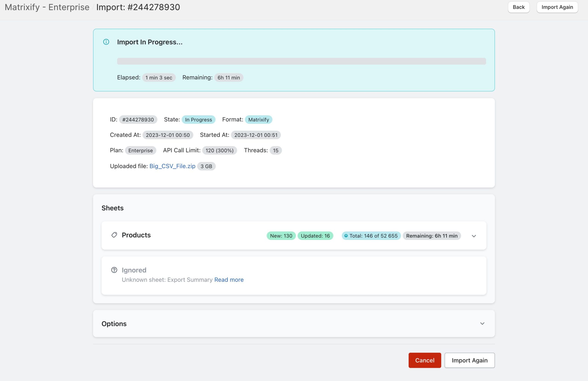Expand the Options section chevron
The height and width of the screenshot is (381, 588).
click(x=482, y=323)
